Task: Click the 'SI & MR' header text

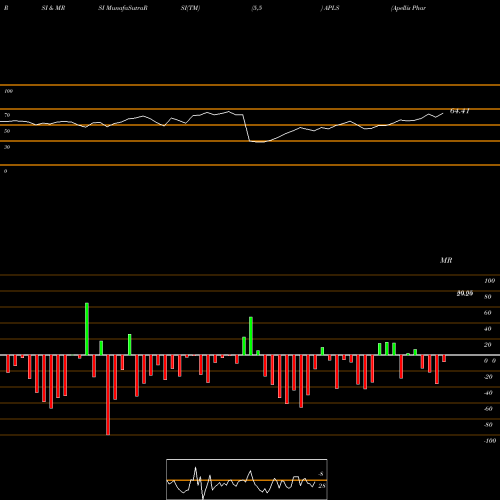Action: [x=53, y=8]
